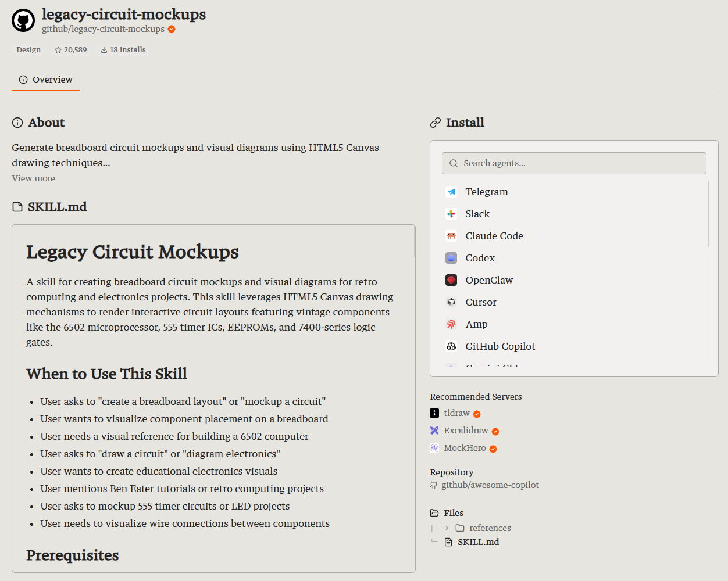Choose Cursor from the install agents
728x581 pixels.
tap(480, 302)
